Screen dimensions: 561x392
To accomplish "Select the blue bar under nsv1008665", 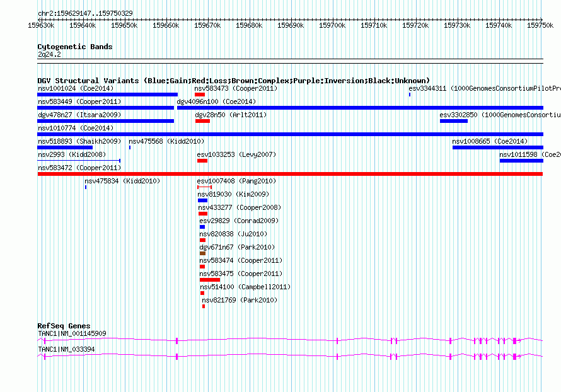I will coord(498,147).
